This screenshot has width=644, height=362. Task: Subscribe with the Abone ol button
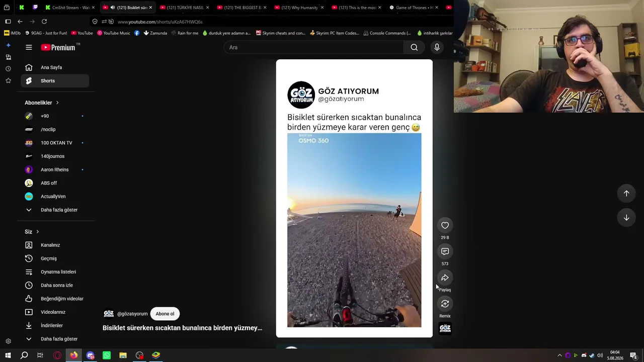tap(165, 314)
